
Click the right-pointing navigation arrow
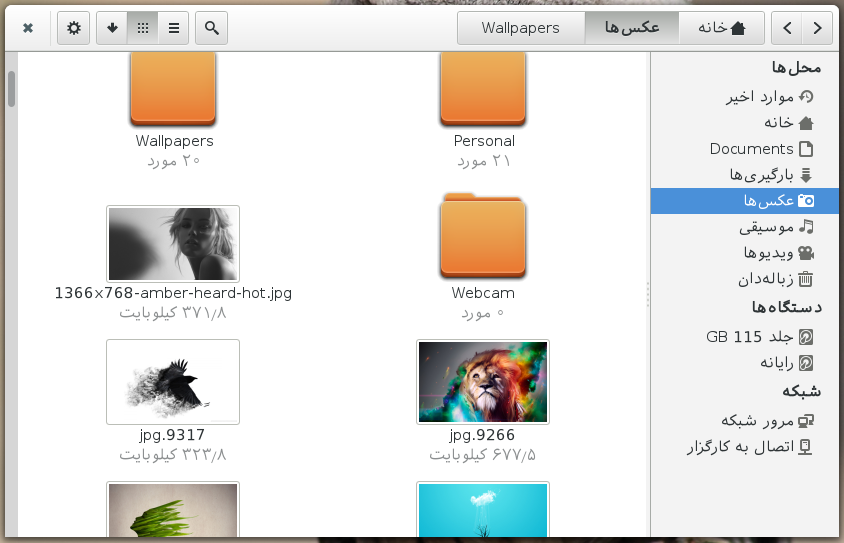(818, 28)
